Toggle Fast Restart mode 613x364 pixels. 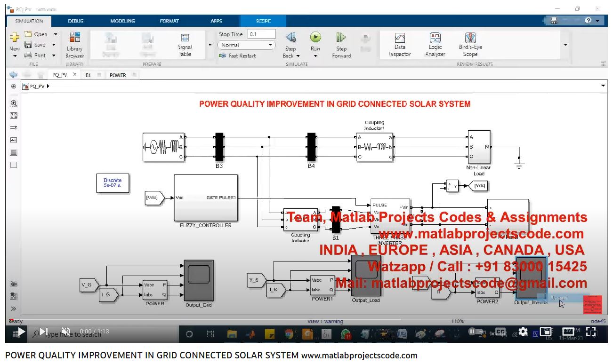pyautogui.click(x=238, y=55)
